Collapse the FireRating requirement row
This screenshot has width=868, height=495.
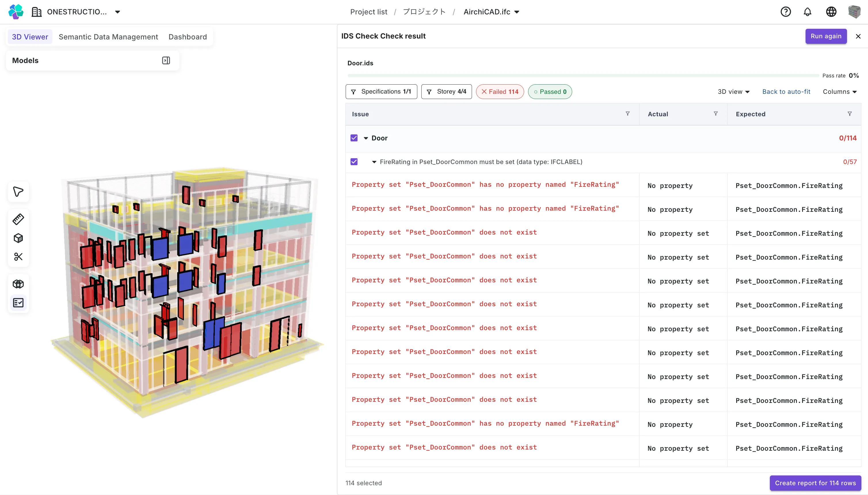[374, 162]
